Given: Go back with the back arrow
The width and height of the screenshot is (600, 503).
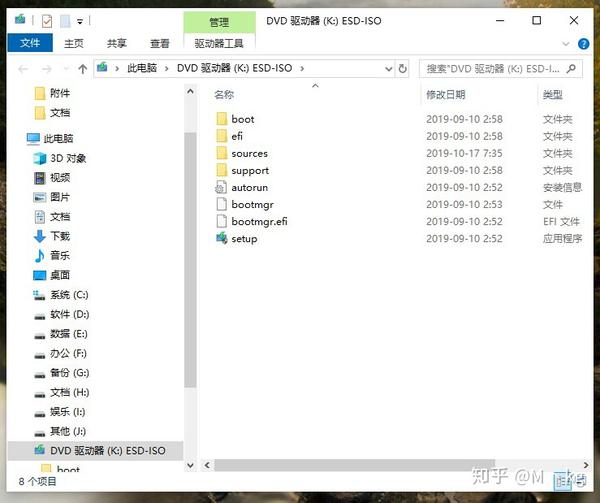Looking at the screenshot, I should [x=23, y=69].
